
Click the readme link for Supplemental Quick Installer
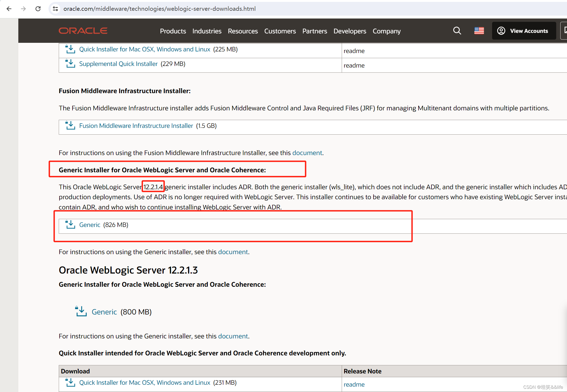pos(354,65)
